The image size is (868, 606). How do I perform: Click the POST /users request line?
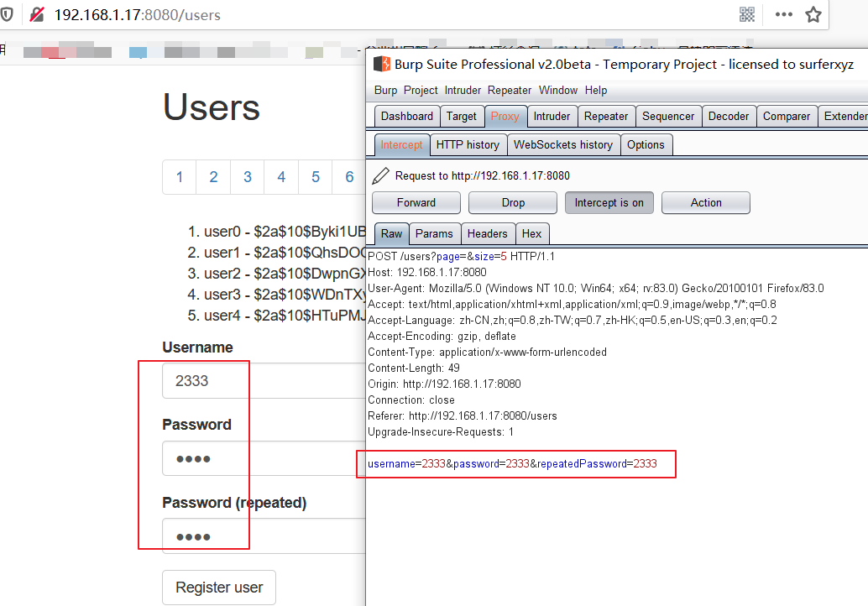461,256
